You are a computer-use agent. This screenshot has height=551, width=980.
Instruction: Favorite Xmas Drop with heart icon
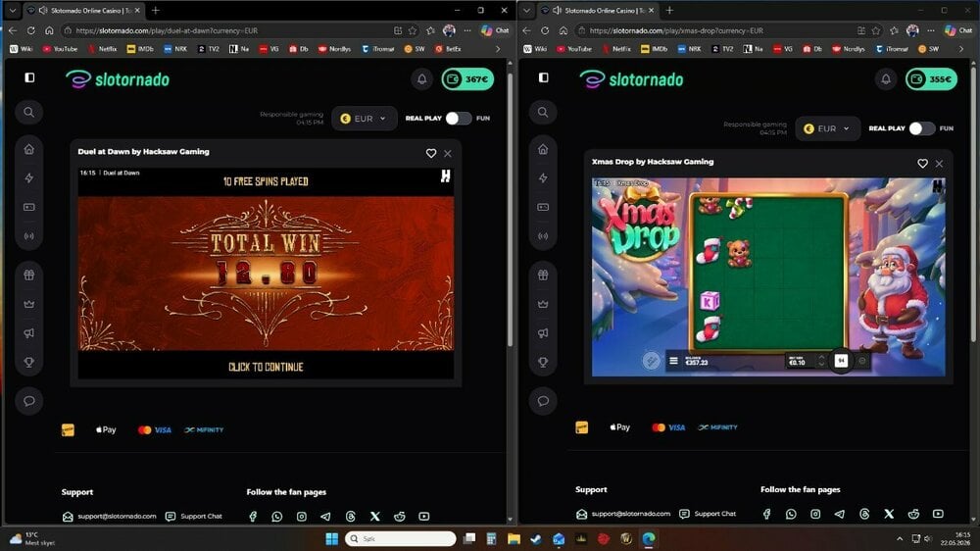[922, 163]
